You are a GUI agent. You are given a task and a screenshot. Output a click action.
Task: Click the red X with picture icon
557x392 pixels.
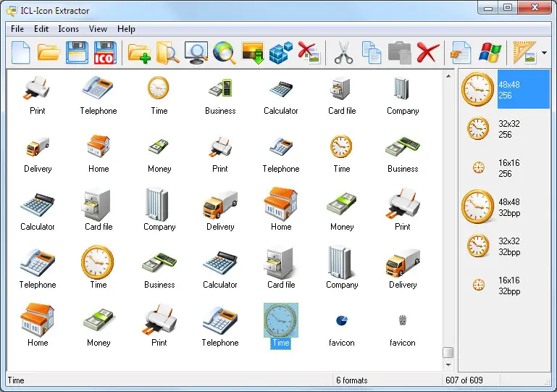[x=309, y=53]
